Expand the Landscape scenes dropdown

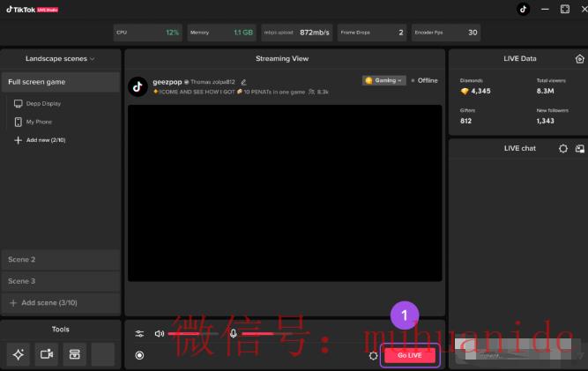[x=60, y=59]
